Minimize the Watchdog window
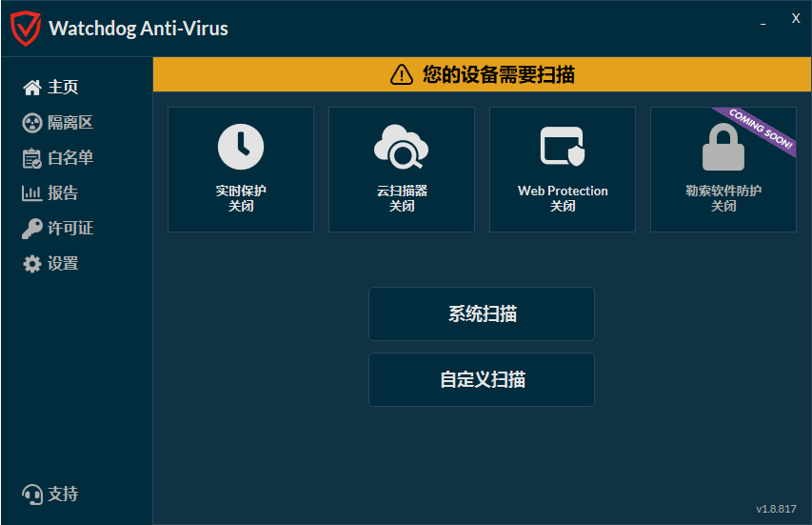812x525 pixels. (762, 24)
